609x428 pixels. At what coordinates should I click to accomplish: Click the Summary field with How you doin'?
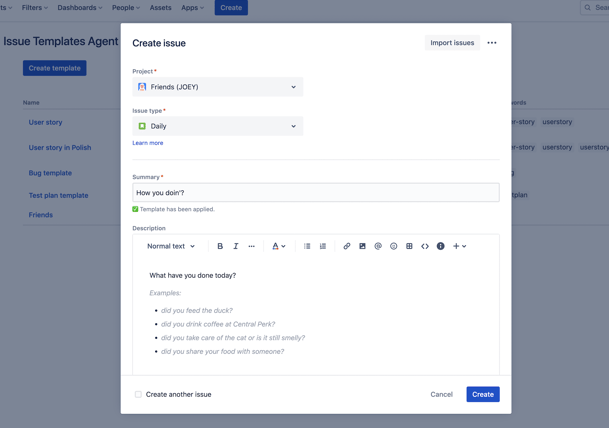pos(316,193)
